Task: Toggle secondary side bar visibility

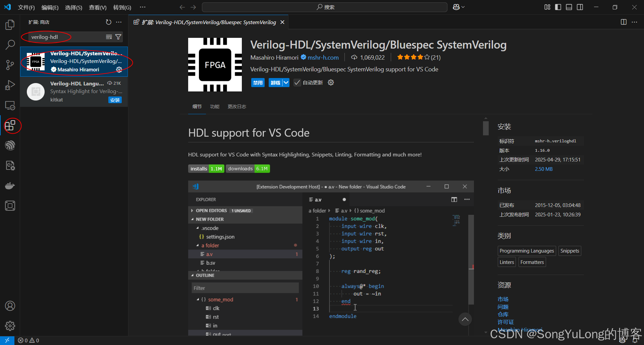Action: click(x=580, y=7)
